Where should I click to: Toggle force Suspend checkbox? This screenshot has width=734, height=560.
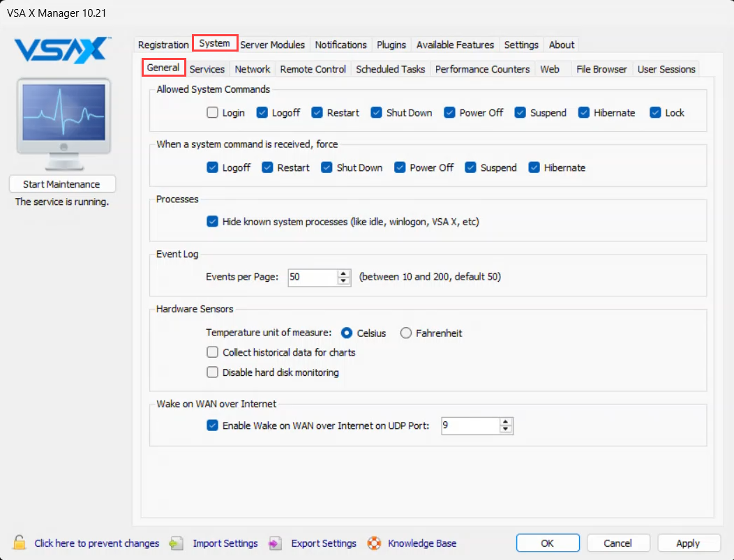[470, 167]
